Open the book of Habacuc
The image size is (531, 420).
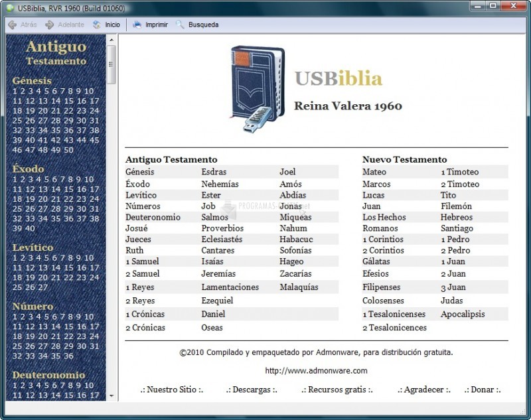coord(296,239)
